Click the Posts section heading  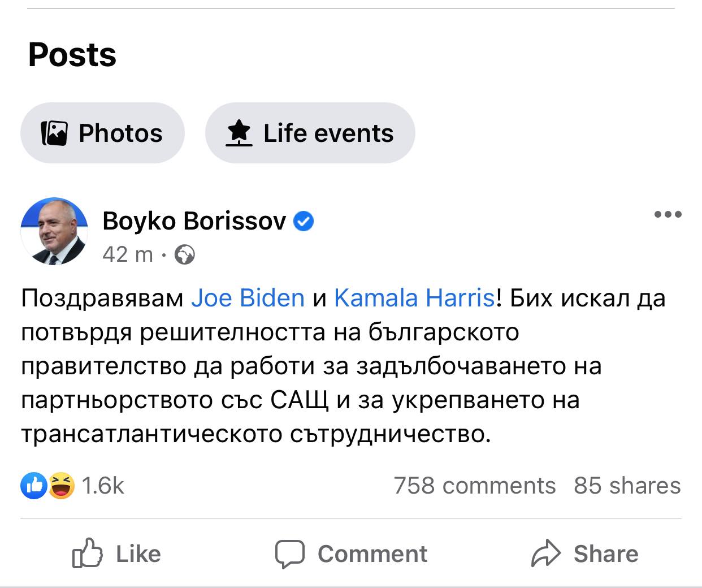pos(72,55)
